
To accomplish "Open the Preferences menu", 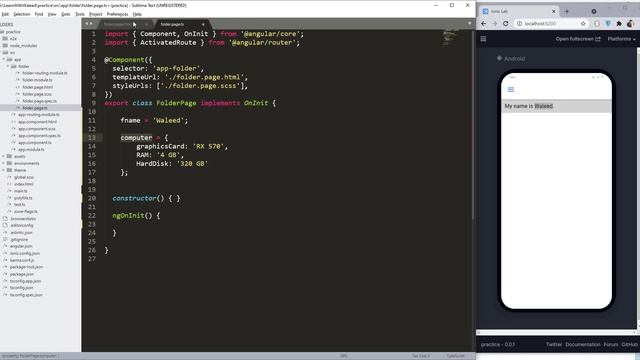I will click(x=118, y=14).
